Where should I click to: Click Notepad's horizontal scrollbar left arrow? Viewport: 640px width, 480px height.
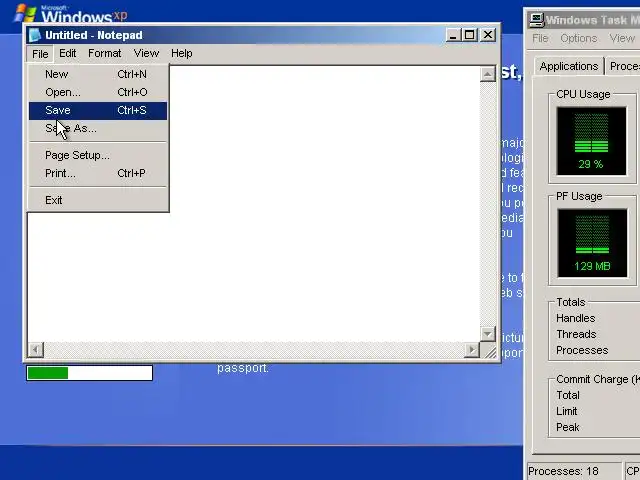(36, 350)
